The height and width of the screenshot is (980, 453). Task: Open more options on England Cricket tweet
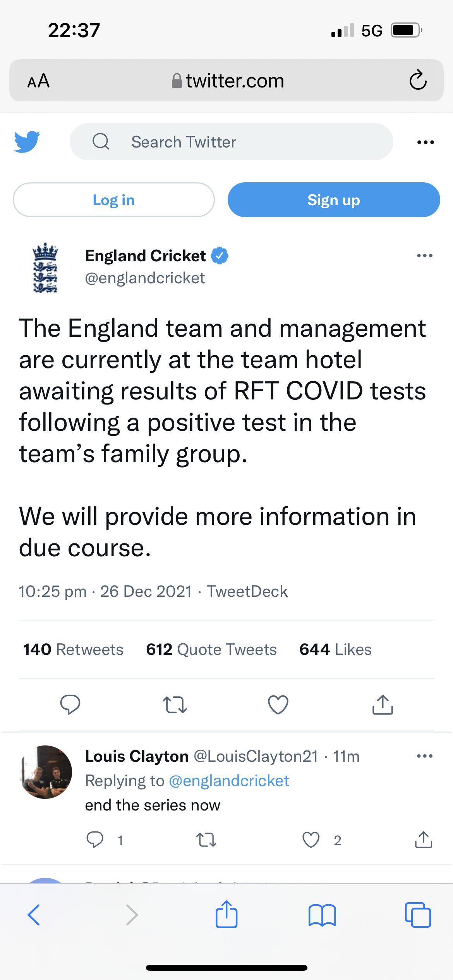click(x=425, y=255)
